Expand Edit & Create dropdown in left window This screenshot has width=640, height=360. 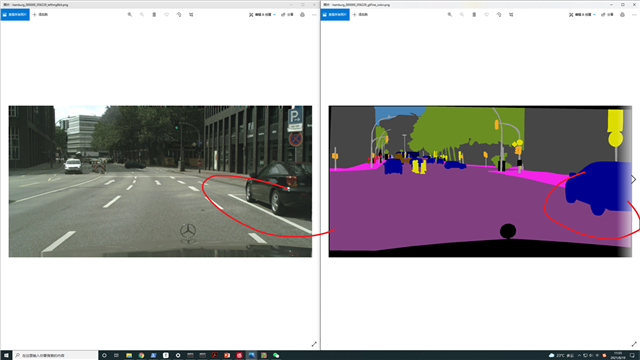[262, 15]
